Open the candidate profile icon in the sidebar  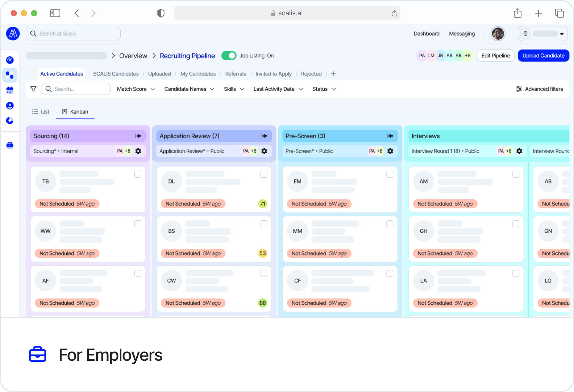pyautogui.click(x=10, y=105)
